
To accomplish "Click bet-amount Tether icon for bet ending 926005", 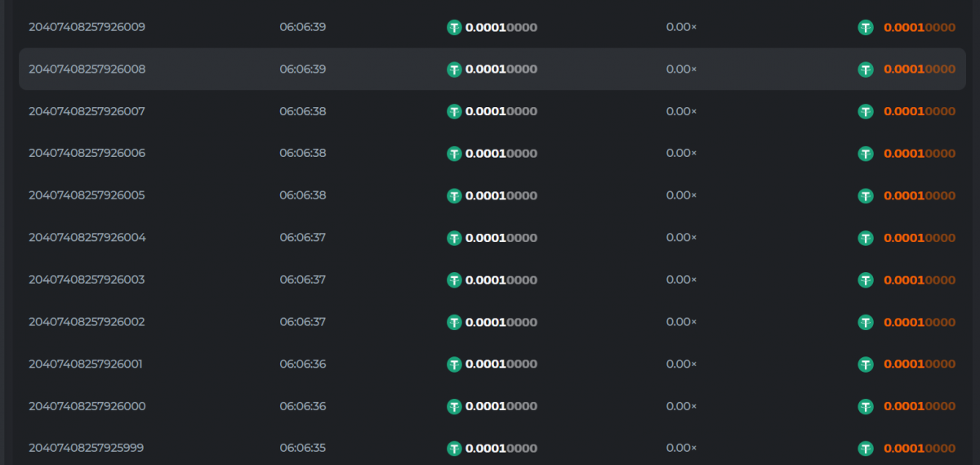I will coord(454,195).
